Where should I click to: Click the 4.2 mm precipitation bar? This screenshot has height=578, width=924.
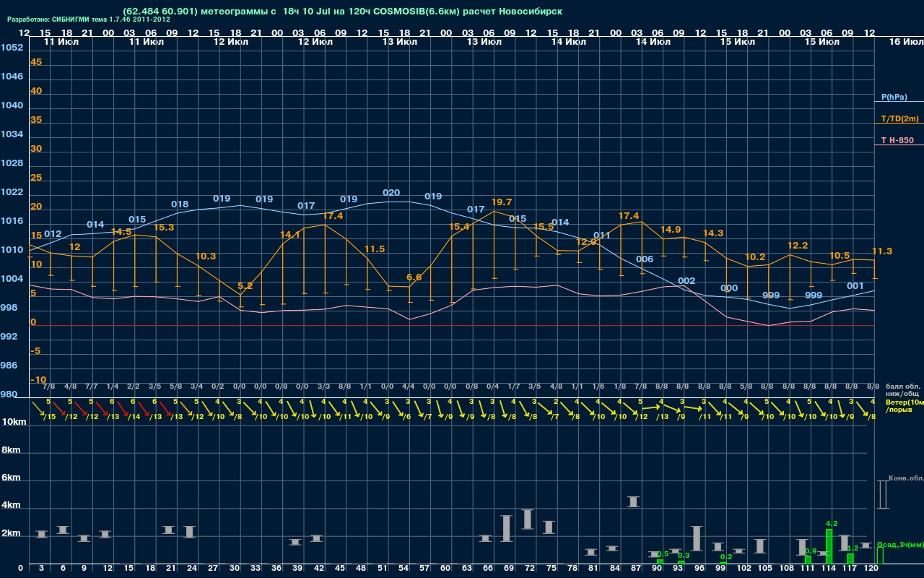click(x=829, y=546)
